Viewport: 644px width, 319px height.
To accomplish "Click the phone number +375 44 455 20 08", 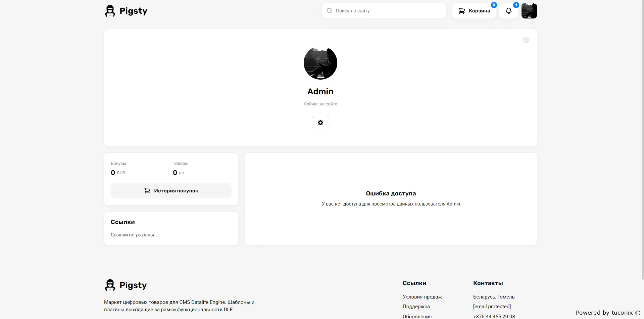I will pyautogui.click(x=494, y=316).
